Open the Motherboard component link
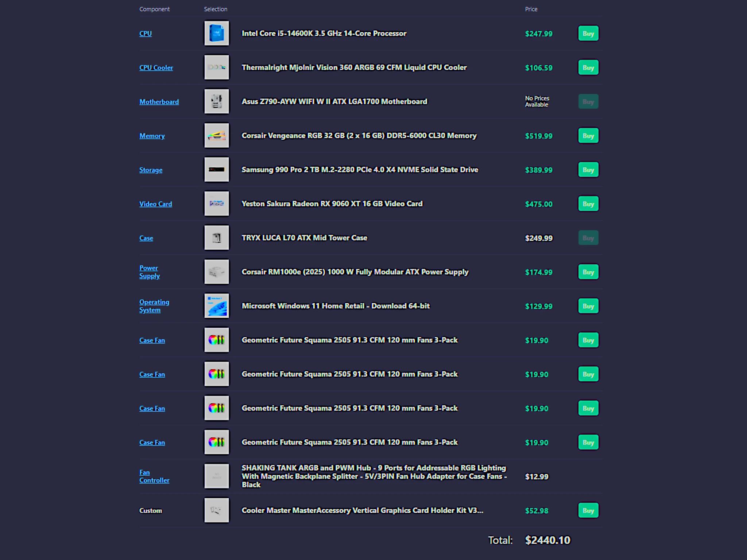This screenshot has height=560, width=747. (159, 102)
